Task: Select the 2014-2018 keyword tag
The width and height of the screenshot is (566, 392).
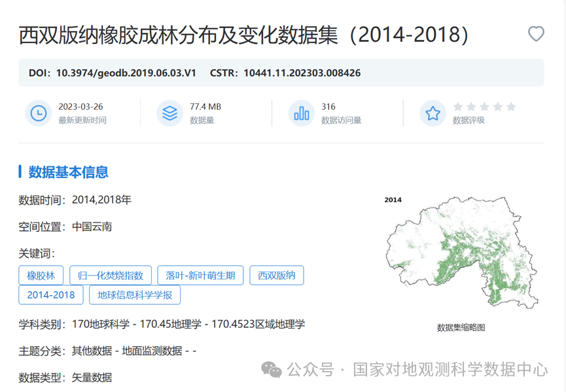Action: click(51, 295)
